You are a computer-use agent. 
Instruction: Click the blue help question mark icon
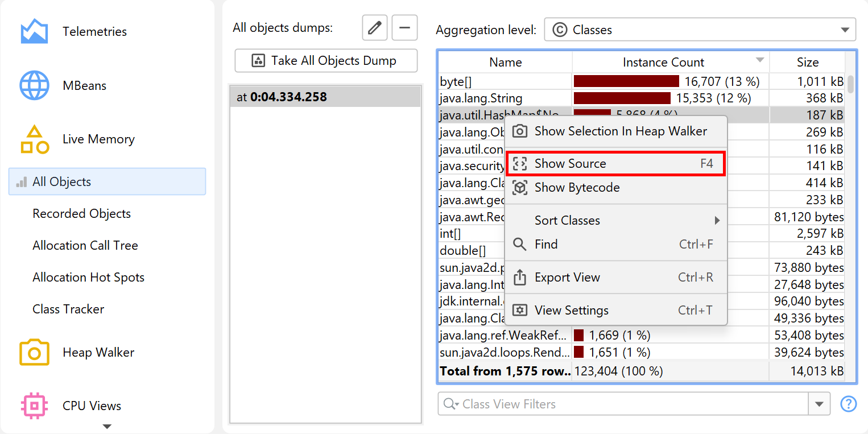click(848, 404)
